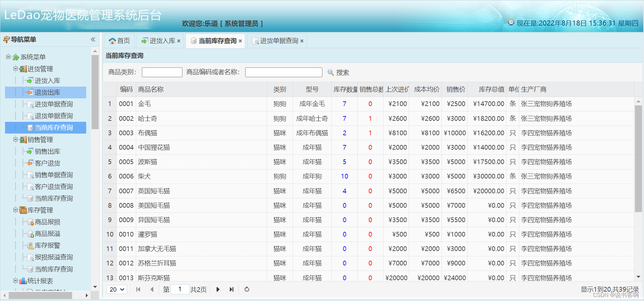Collapse the 销售管理 tree node

click(15, 139)
